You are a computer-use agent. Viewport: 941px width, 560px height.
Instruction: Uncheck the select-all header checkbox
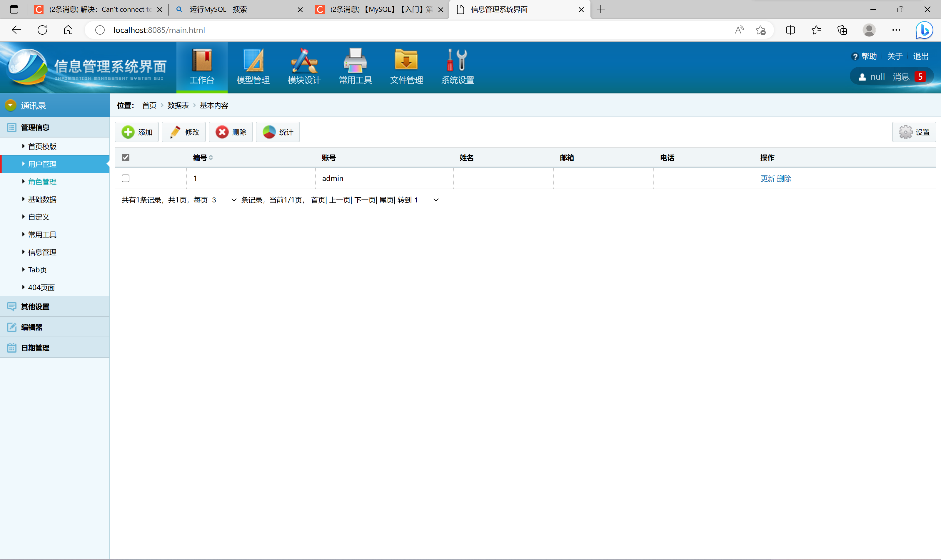point(126,157)
